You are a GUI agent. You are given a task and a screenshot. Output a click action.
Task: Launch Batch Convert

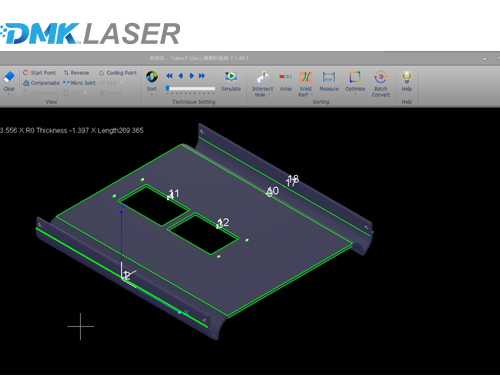tap(381, 83)
